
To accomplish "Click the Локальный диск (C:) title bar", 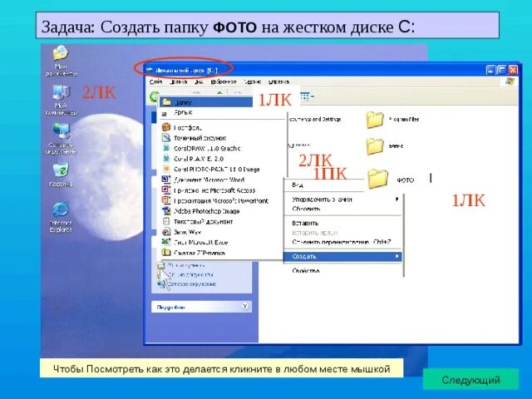I will tap(331, 70).
